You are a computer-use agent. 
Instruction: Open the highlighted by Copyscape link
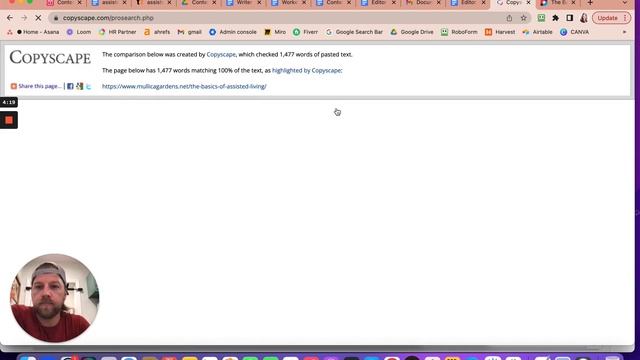tap(307, 70)
